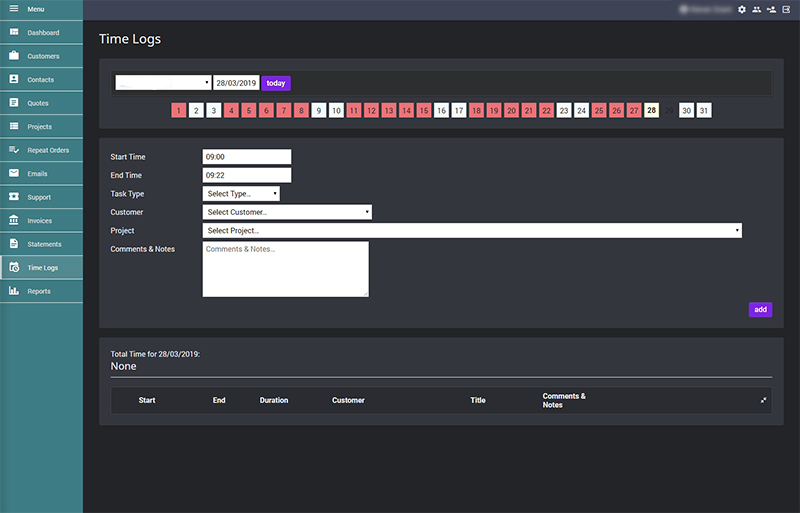This screenshot has width=800, height=513.
Task: Click the Total Time for 28/03/2019 text
Action: click(x=155, y=354)
